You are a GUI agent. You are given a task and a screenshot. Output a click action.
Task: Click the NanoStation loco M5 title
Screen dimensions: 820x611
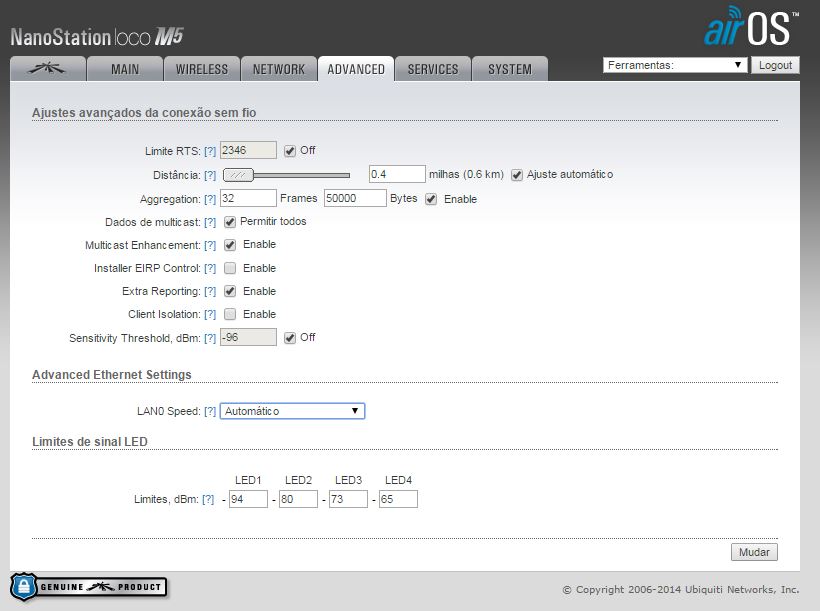[97, 37]
